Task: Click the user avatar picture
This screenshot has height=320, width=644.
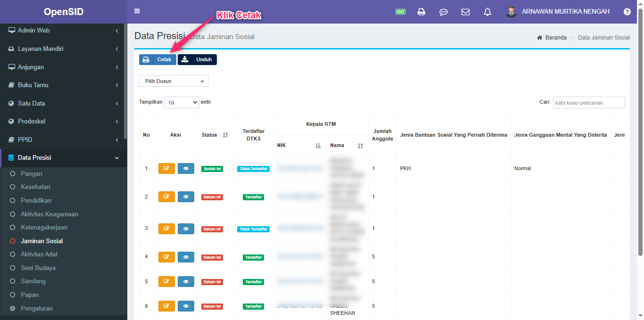Action: coord(511,12)
